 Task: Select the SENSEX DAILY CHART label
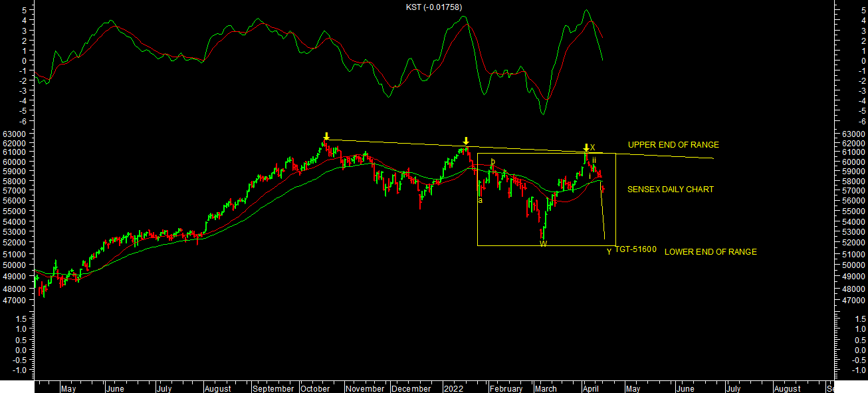click(x=671, y=190)
